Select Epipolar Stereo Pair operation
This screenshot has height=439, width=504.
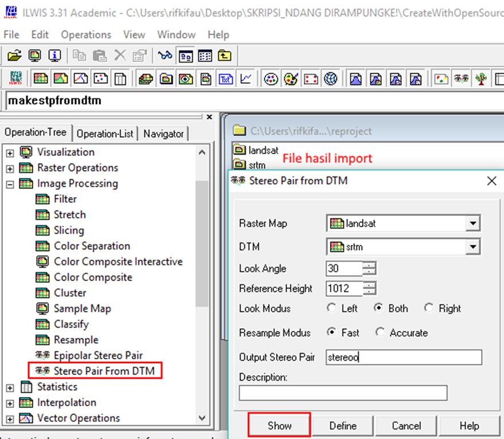(89, 355)
